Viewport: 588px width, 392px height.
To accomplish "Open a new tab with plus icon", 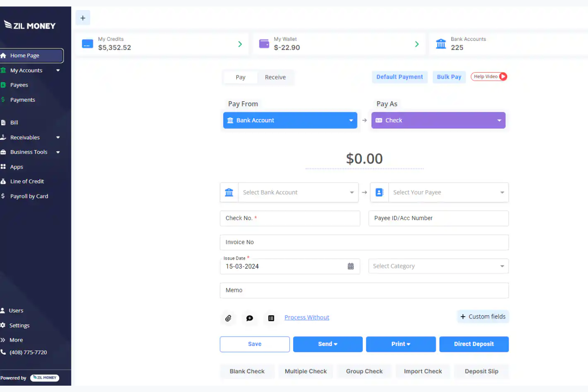I will [83, 18].
